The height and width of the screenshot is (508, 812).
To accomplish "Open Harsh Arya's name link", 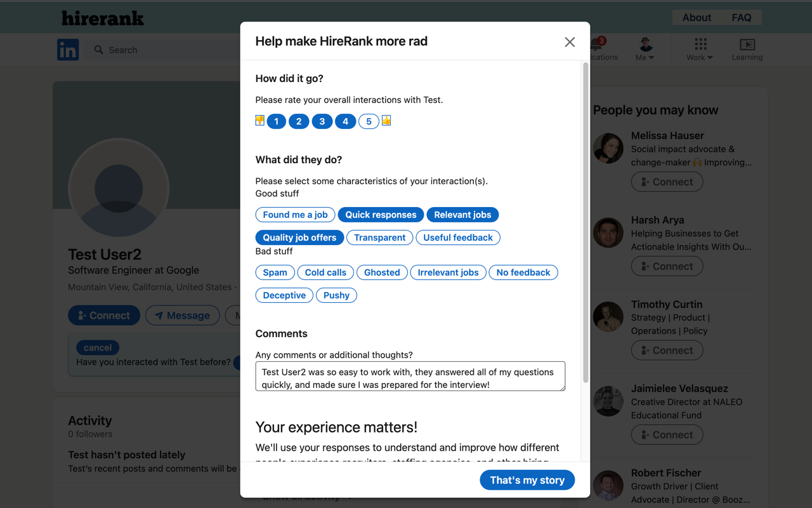I will [x=657, y=220].
